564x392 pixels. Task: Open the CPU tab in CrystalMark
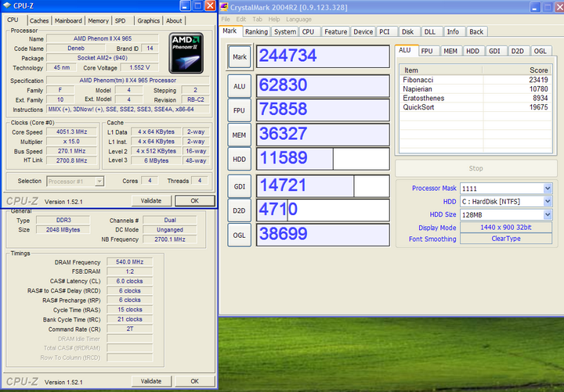pyautogui.click(x=308, y=32)
